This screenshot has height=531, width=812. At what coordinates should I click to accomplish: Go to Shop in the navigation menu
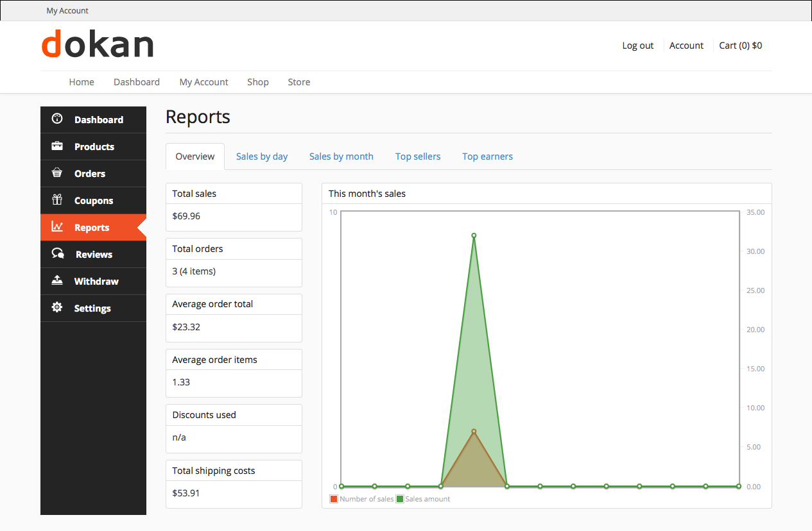(x=258, y=82)
